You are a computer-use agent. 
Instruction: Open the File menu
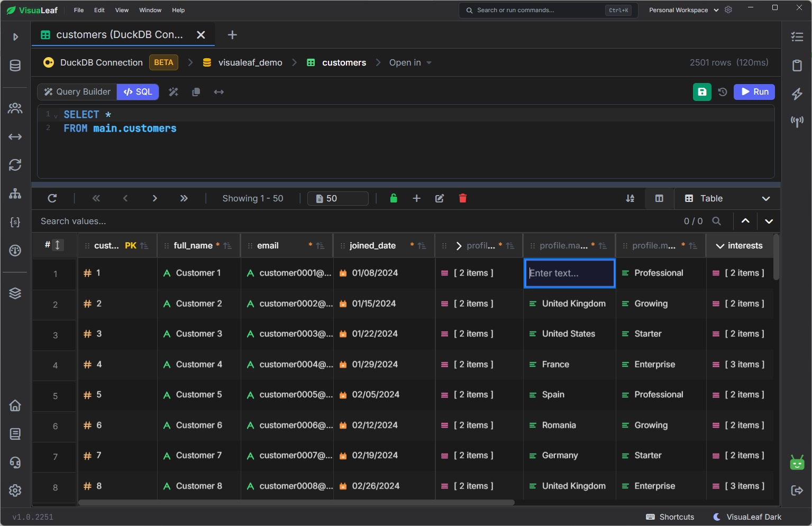(79, 10)
